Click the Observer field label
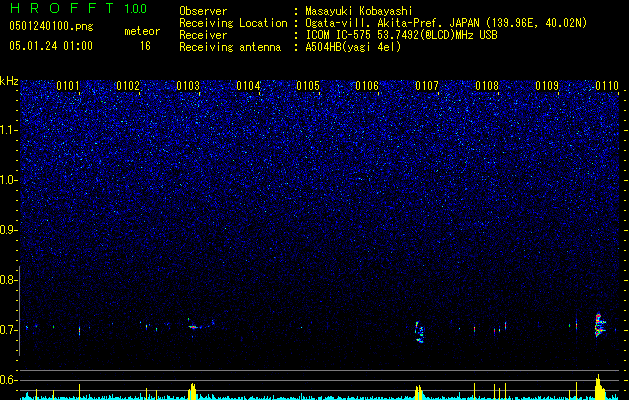 [203, 11]
